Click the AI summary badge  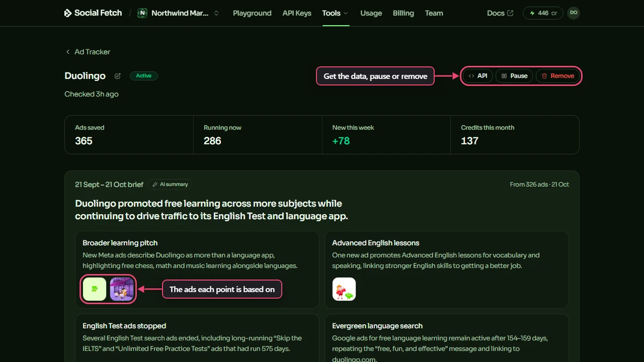170,185
